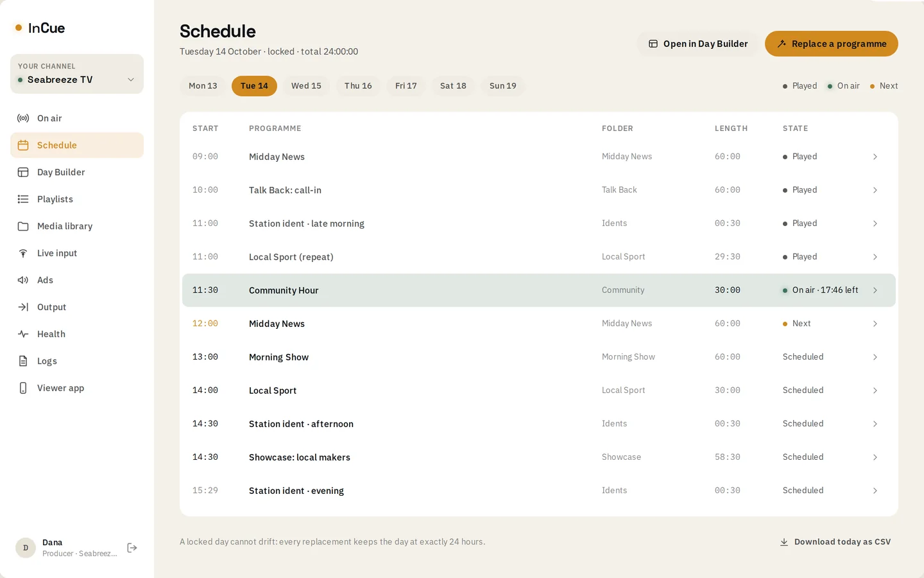Expand the Seabreeze TV channel dropdown
This screenshot has width=924, height=578.
click(77, 74)
